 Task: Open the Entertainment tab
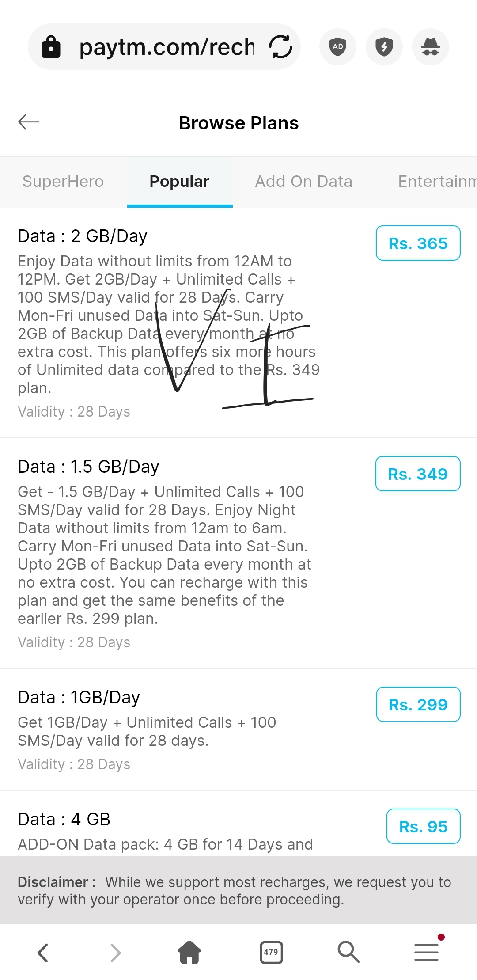435,182
